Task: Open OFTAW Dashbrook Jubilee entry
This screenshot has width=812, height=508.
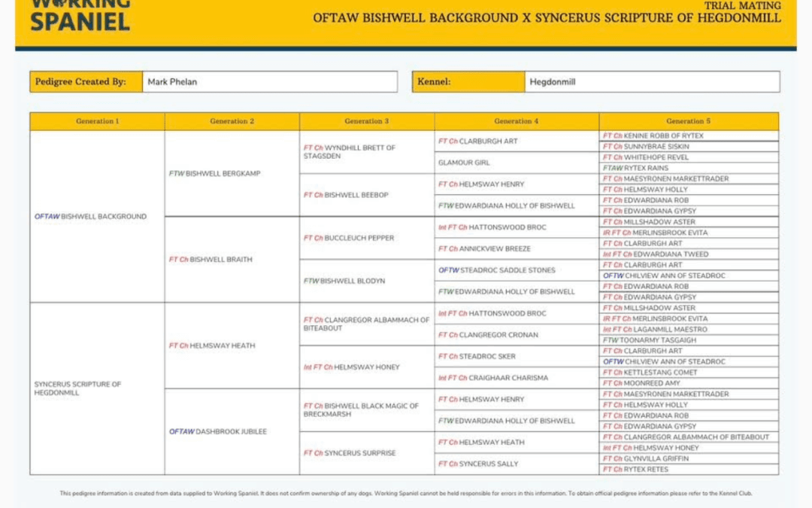Action: coord(218,432)
